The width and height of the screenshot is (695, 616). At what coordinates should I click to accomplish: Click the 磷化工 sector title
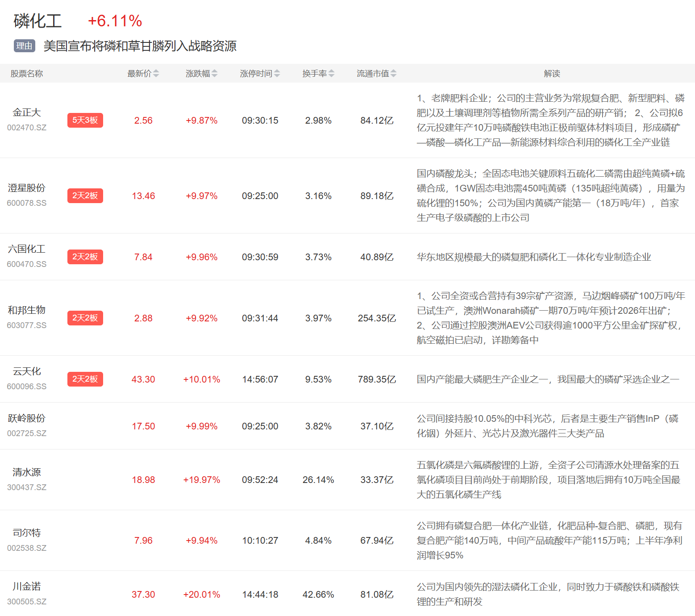pyautogui.click(x=37, y=21)
